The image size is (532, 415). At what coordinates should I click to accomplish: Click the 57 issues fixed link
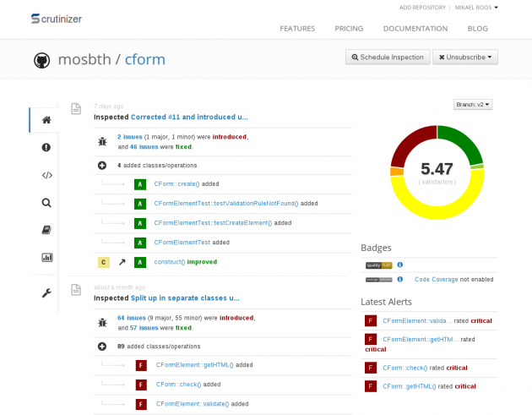(144, 328)
